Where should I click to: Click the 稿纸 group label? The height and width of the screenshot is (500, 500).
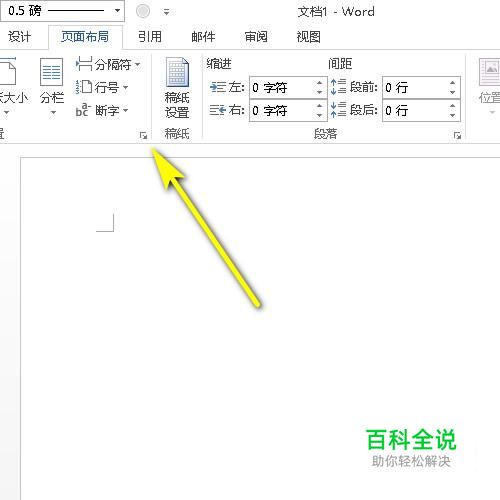click(177, 134)
